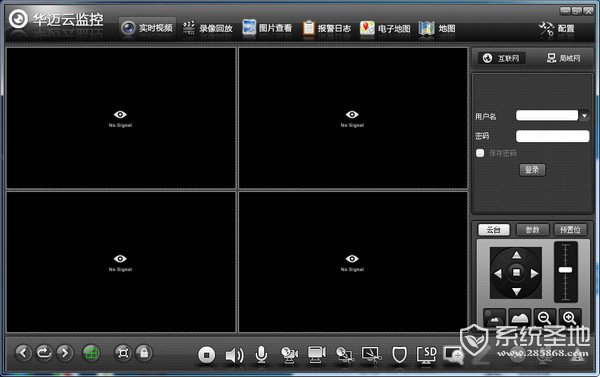Select the bottom-right No Signal video pane
600x377 pixels.
pos(353,262)
